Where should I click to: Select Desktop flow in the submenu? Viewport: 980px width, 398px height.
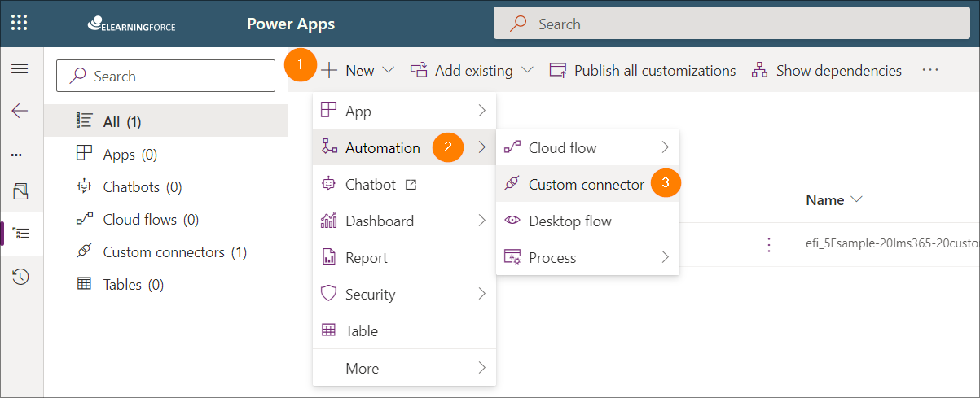tap(587, 221)
